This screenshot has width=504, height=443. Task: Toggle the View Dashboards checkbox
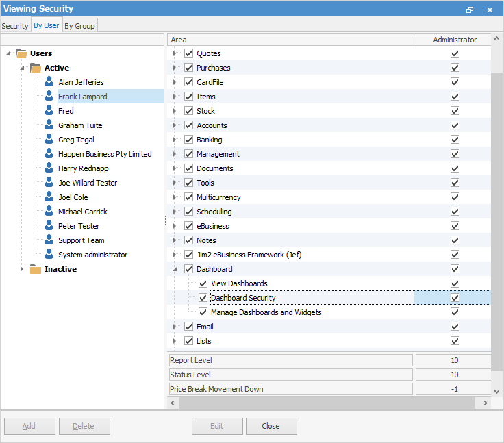point(203,283)
